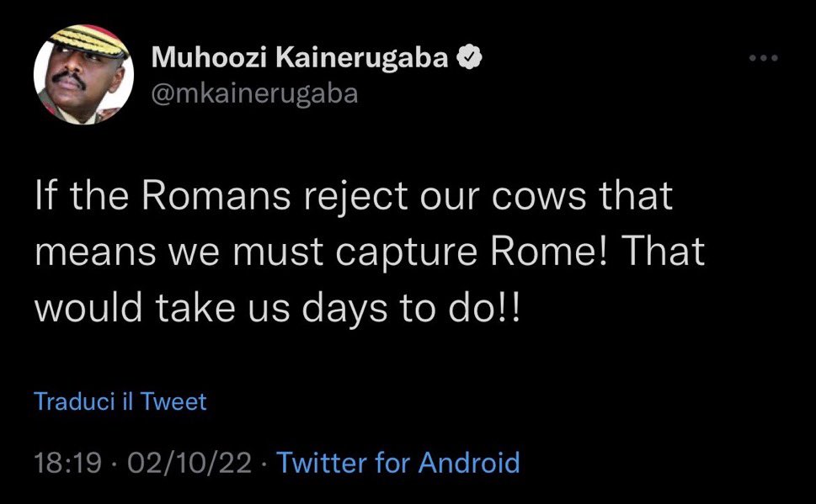816x504 pixels.
Task: Click the @mkainerugaba handle
Action: coord(254,93)
